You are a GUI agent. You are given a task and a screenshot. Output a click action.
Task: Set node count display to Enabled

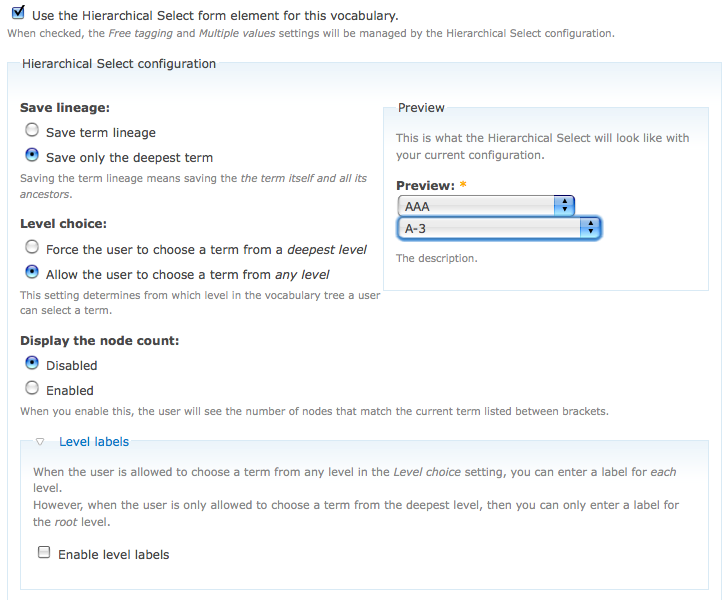tap(32, 389)
